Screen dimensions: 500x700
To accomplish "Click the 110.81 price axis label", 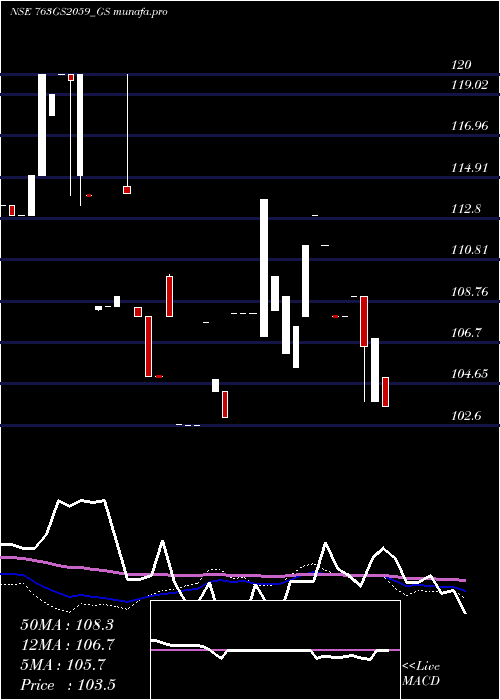I will tap(469, 250).
